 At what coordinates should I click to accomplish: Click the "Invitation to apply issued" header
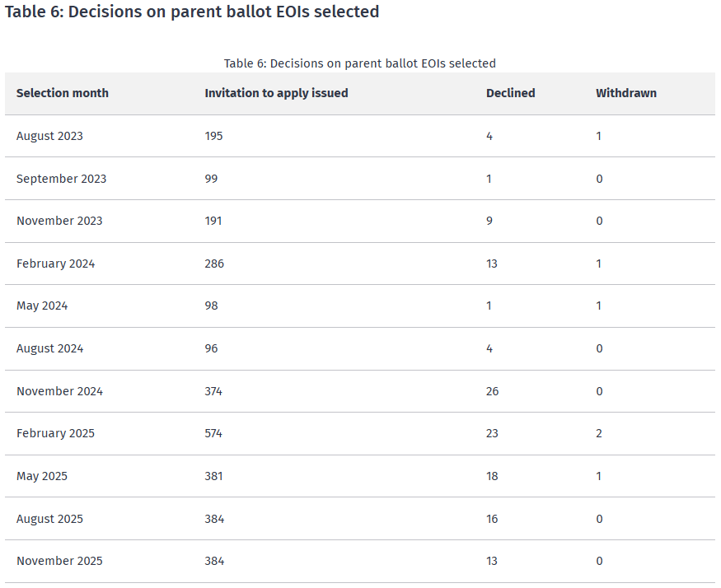pyautogui.click(x=276, y=93)
